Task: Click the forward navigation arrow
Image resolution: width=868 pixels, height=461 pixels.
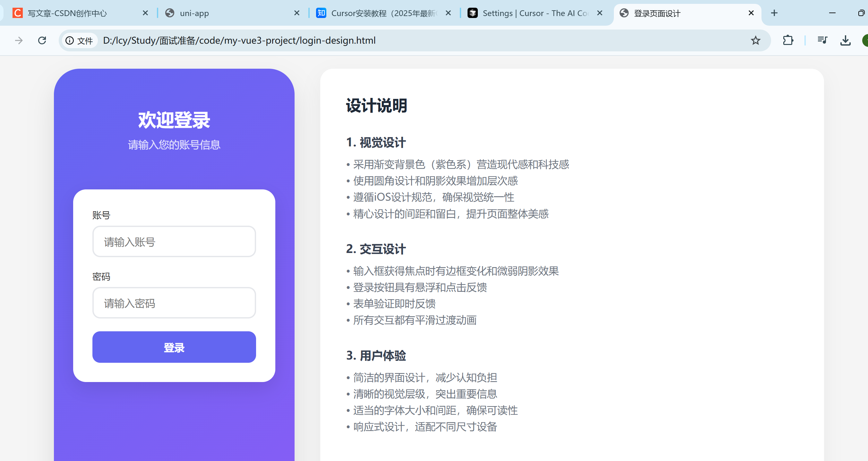Action: point(19,40)
